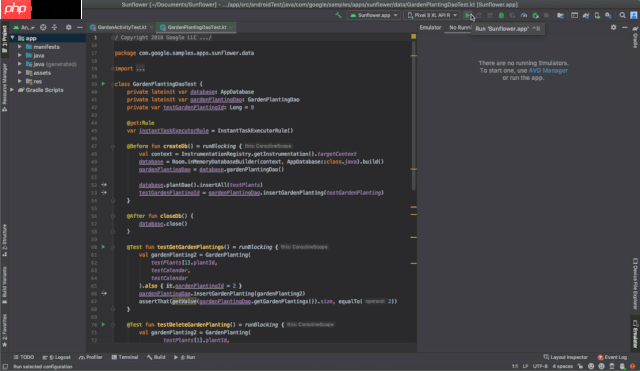
Task: Open Project panel gear settings
Action: (x=69, y=27)
